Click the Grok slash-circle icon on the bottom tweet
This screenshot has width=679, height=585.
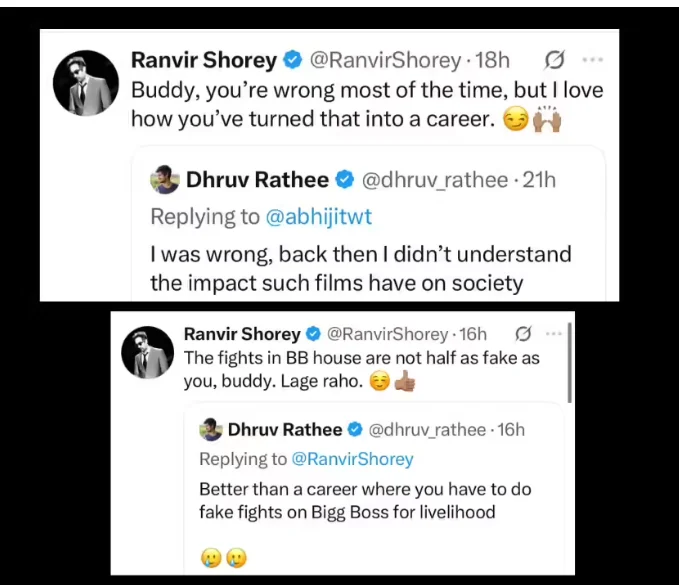point(523,334)
